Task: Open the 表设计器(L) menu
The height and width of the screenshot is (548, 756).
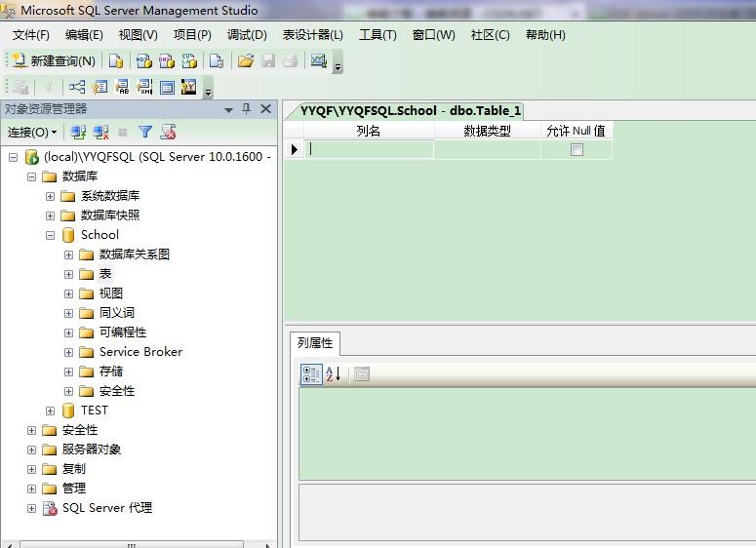Action: [x=312, y=35]
